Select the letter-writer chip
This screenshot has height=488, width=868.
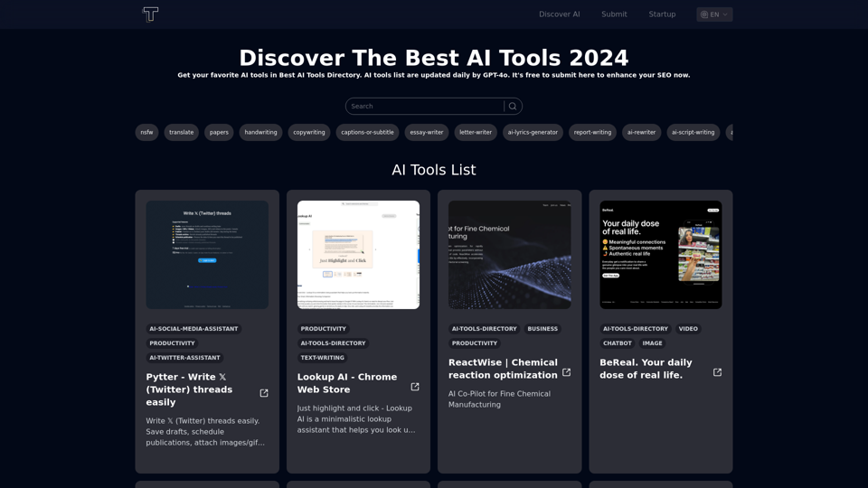(x=476, y=132)
